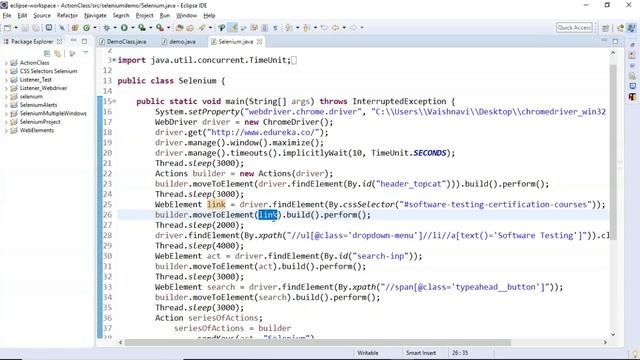Click the Forward navigation arrow icon
The image size is (640, 360).
coord(353,28)
